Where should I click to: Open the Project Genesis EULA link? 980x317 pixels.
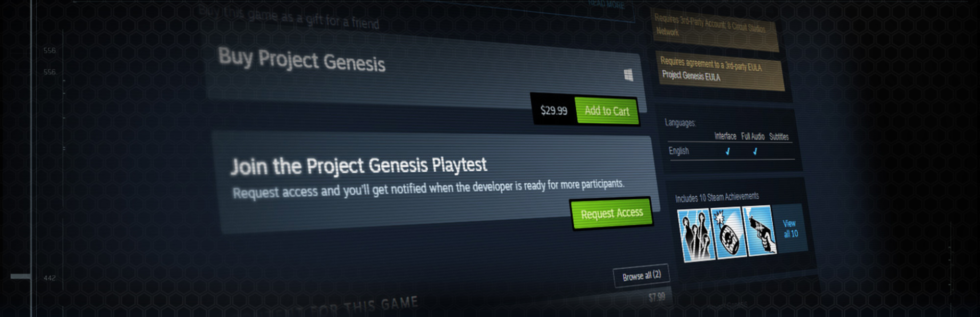(691, 76)
